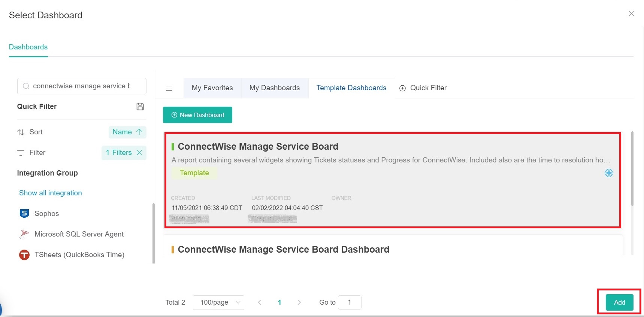Viewport: 644px width, 317px height.
Task: Toggle the hamburger sidebar menu icon
Action: tap(169, 88)
